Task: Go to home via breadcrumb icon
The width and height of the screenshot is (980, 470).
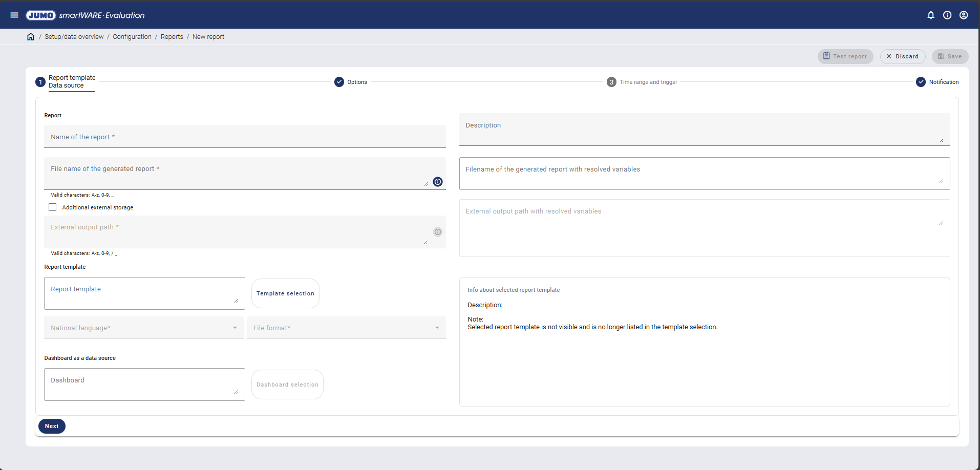Action: click(31, 37)
